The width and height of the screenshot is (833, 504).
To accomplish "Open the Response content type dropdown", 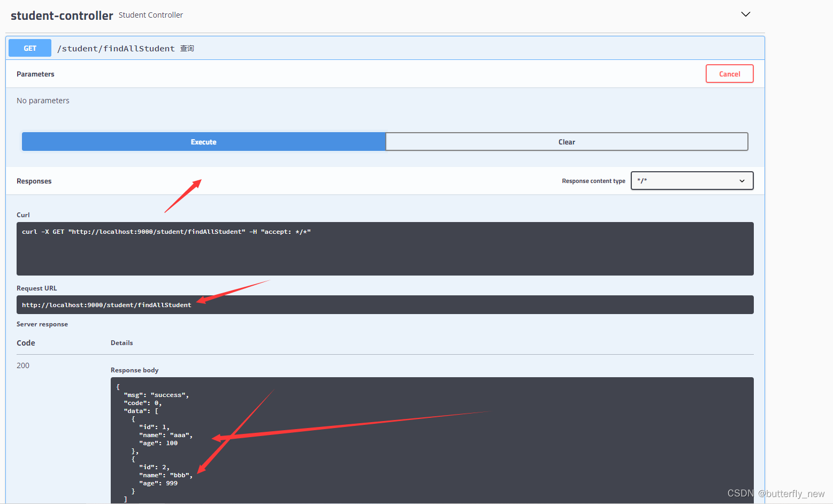I will (692, 180).
